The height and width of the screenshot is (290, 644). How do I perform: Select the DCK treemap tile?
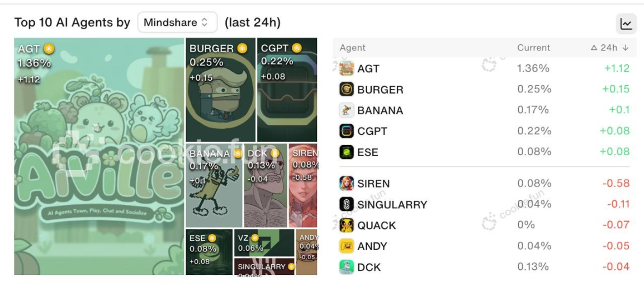tap(266, 185)
